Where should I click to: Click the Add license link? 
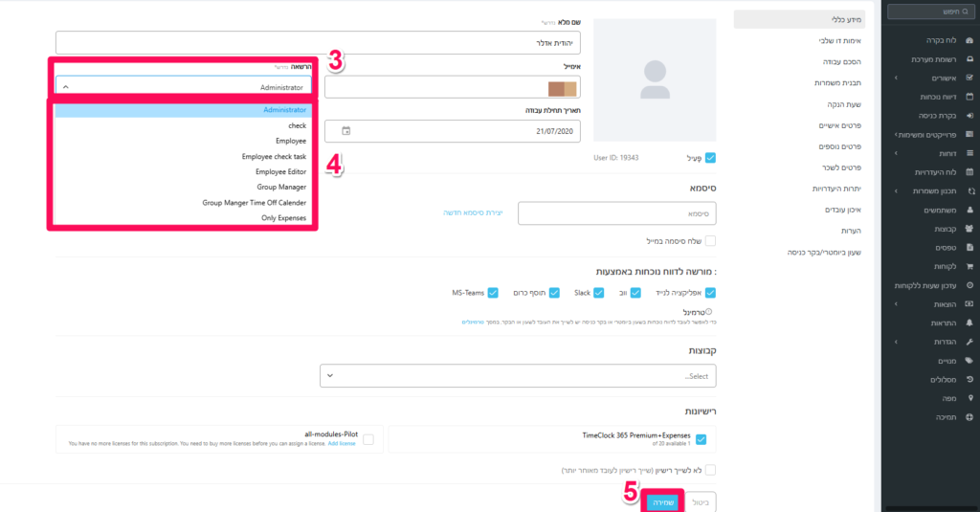coord(342,444)
